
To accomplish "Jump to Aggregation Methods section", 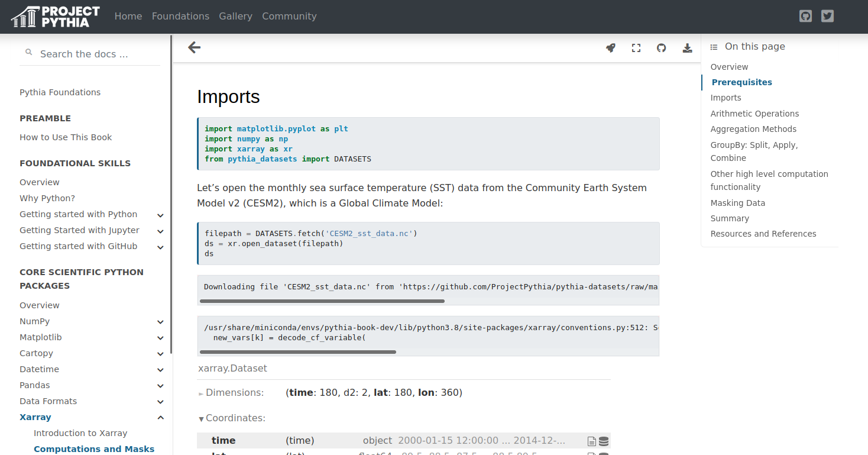I will pyautogui.click(x=753, y=129).
